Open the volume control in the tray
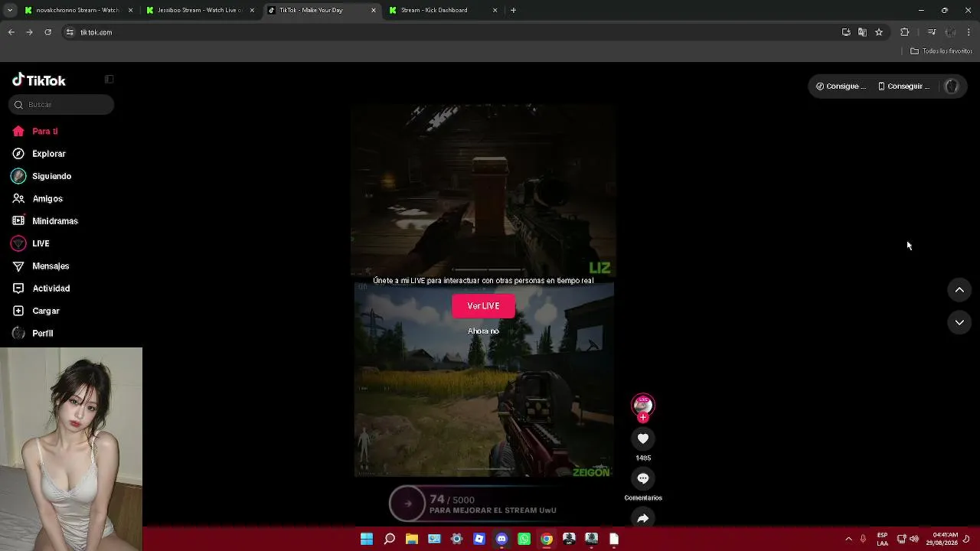980x551 pixels. click(x=914, y=540)
